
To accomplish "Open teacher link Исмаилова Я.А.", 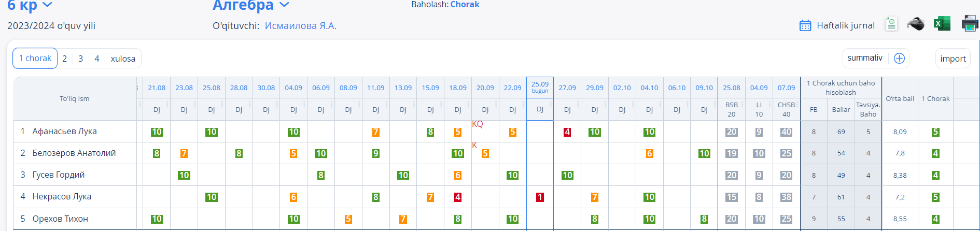I will (x=300, y=26).
